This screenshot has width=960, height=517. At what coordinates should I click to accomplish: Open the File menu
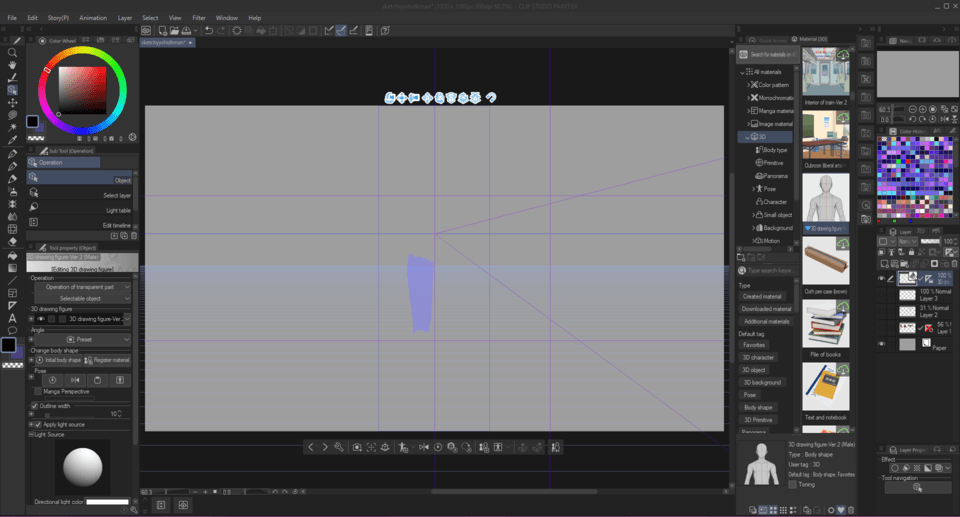tap(12, 18)
